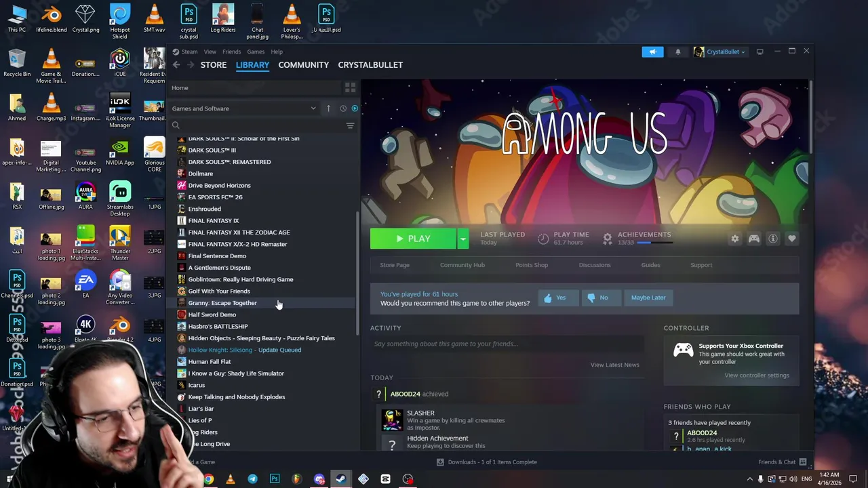Open Among Us settings gear

pyautogui.click(x=734, y=239)
